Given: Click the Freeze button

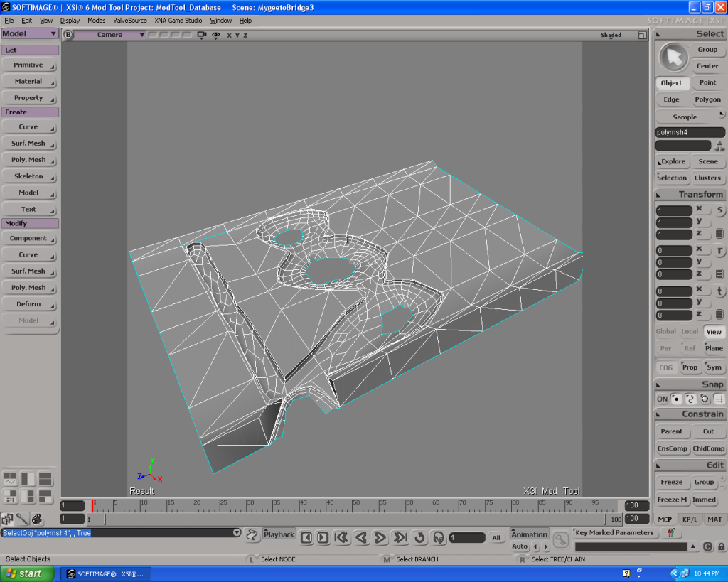Looking at the screenshot, I should click(671, 482).
